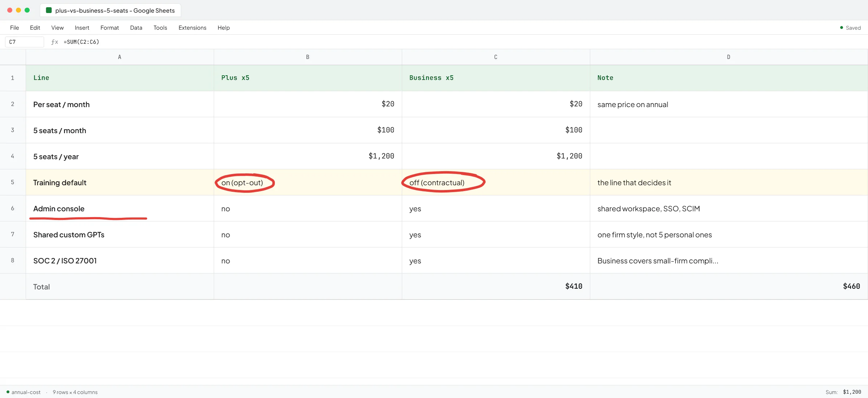Viewport: 868px width, 398px height.
Task: Select the $460 total cell
Action: 729,287
